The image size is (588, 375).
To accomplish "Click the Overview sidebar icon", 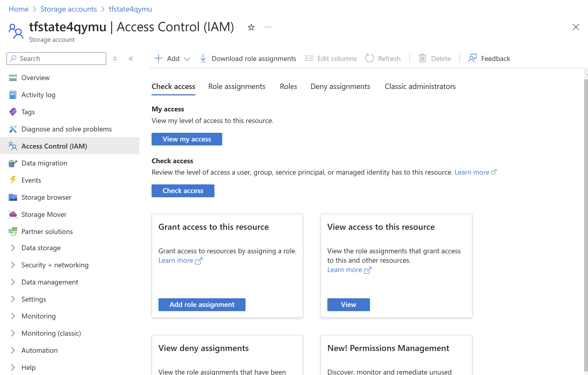I will (x=13, y=78).
